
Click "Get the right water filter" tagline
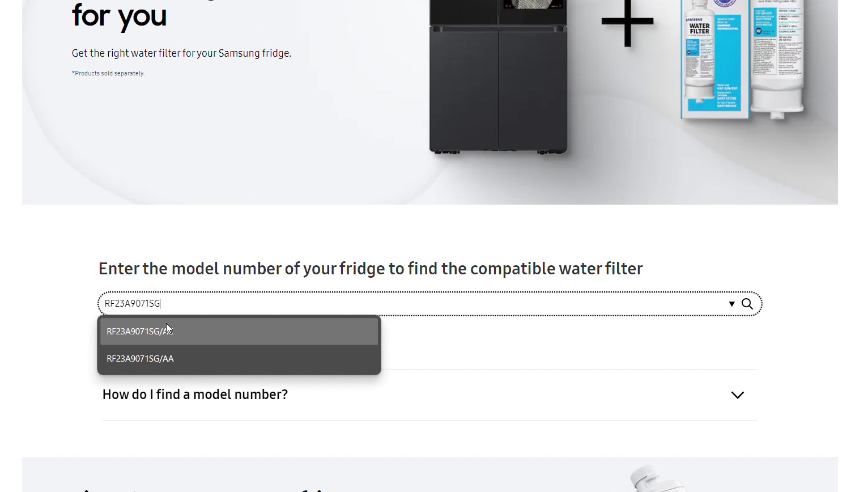[181, 53]
